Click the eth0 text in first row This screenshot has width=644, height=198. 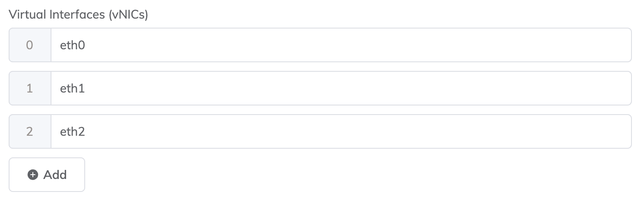(72, 45)
